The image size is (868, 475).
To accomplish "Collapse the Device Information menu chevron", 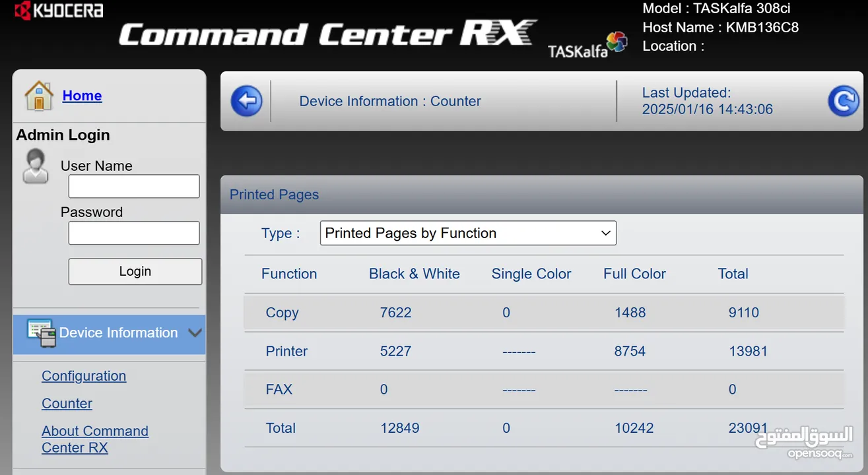I will coord(195,332).
